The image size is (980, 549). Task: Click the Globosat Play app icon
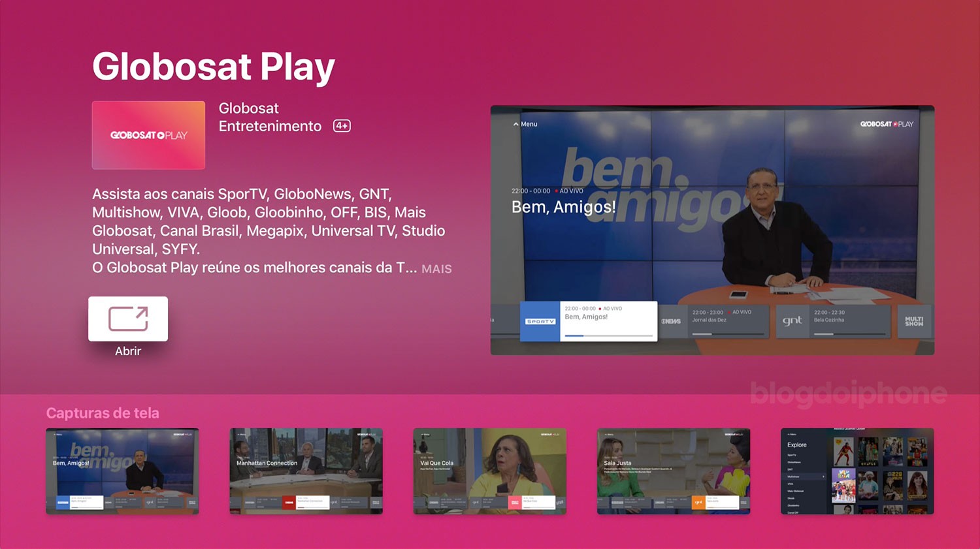[x=148, y=135]
